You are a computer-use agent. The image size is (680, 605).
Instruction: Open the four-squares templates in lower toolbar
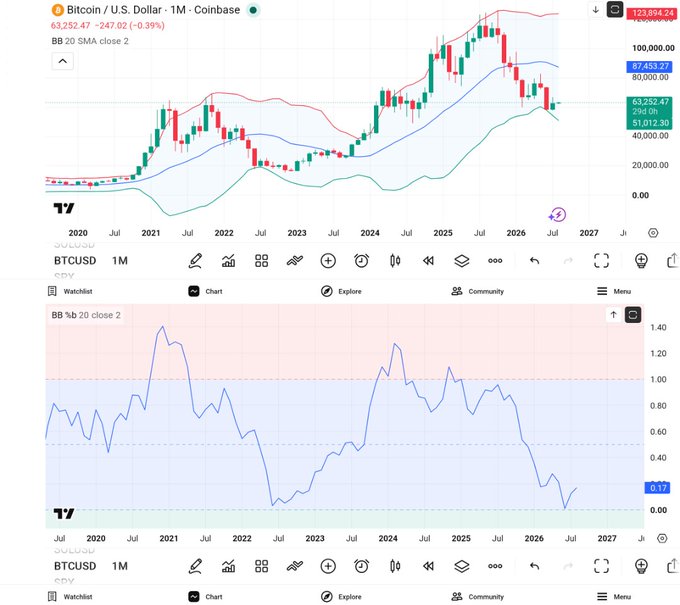click(262, 566)
